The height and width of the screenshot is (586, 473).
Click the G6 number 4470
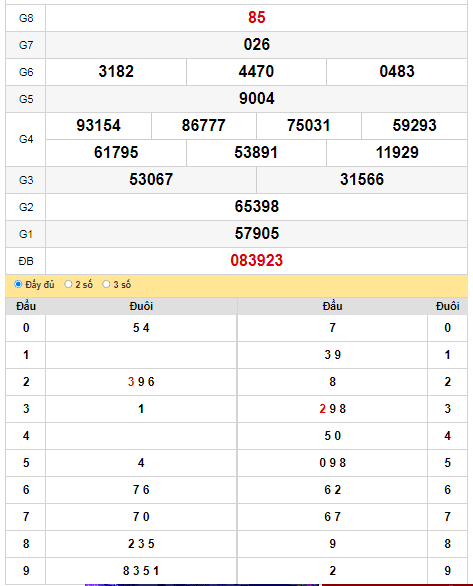[x=256, y=71]
